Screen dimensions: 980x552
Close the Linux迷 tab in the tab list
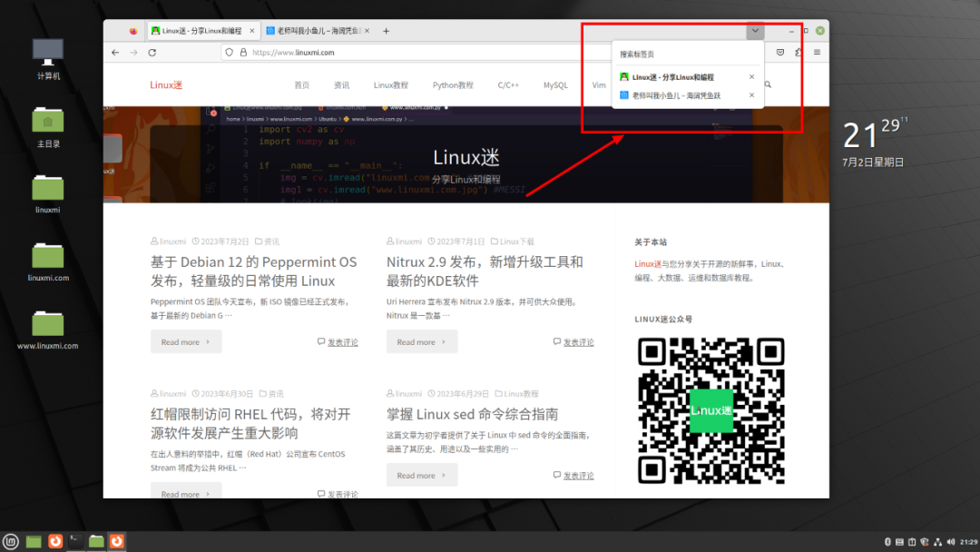coord(750,77)
